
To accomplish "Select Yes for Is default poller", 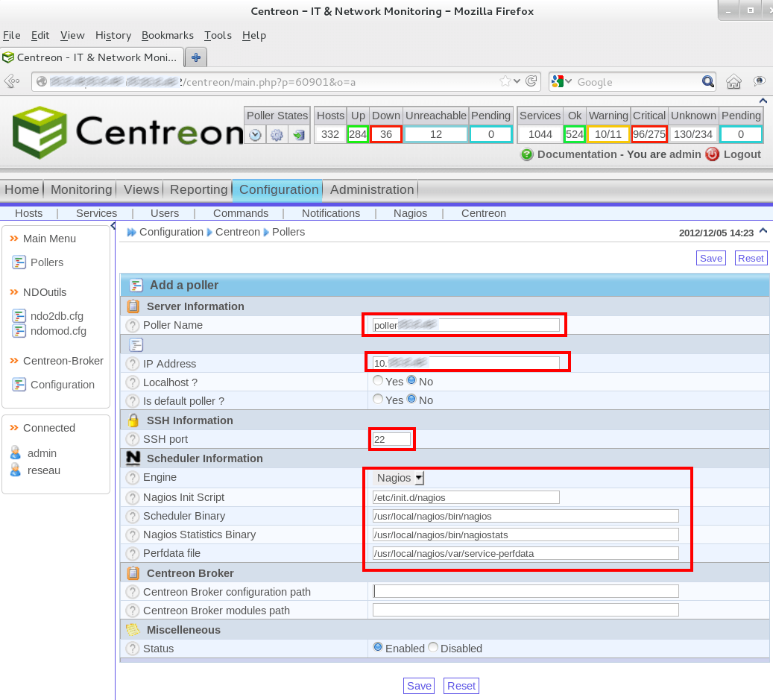I will coord(379,399).
